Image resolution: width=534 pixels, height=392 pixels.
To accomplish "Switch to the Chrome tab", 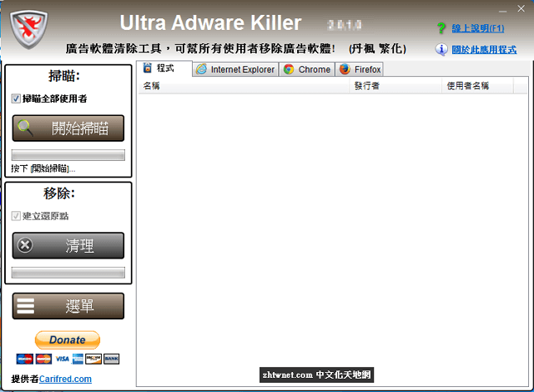I will pos(307,69).
